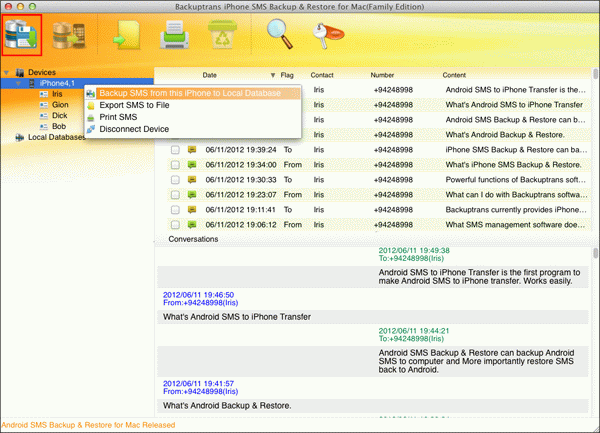
Task: Click the blue timestamp 2012/06/11 19:46:50
Action: click(x=198, y=295)
